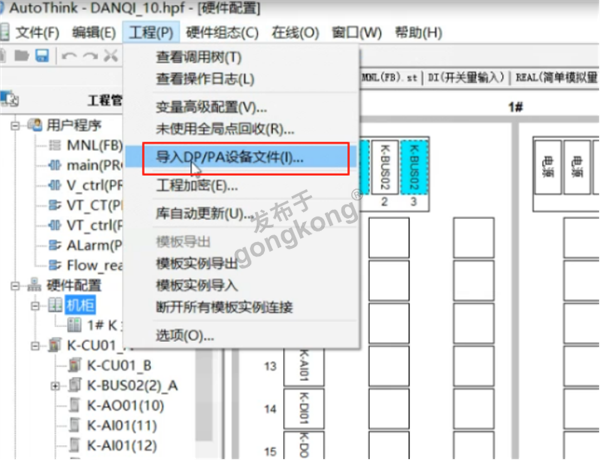Open the 编辑(E) menu

94,33
